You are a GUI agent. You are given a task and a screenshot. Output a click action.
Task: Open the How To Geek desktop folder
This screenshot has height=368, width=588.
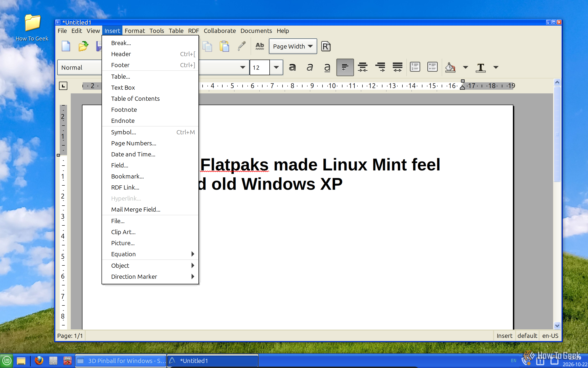coord(32,28)
